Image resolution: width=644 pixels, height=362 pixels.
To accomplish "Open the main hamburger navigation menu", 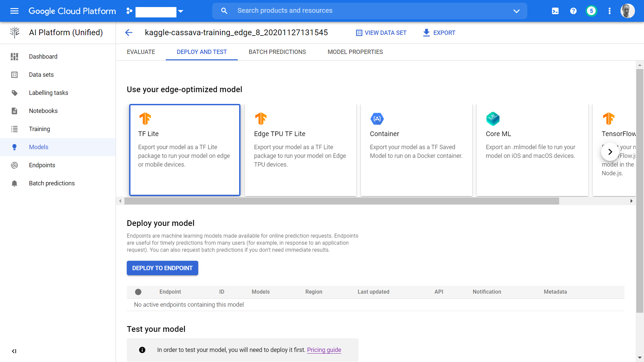I will [x=14, y=11].
